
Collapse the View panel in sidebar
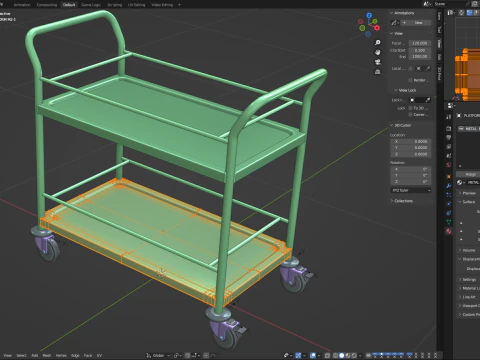[396, 33]
